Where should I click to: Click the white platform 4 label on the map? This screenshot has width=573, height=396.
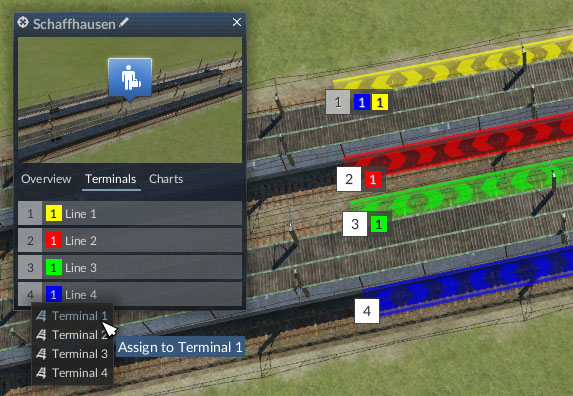(x=367, y=311)
